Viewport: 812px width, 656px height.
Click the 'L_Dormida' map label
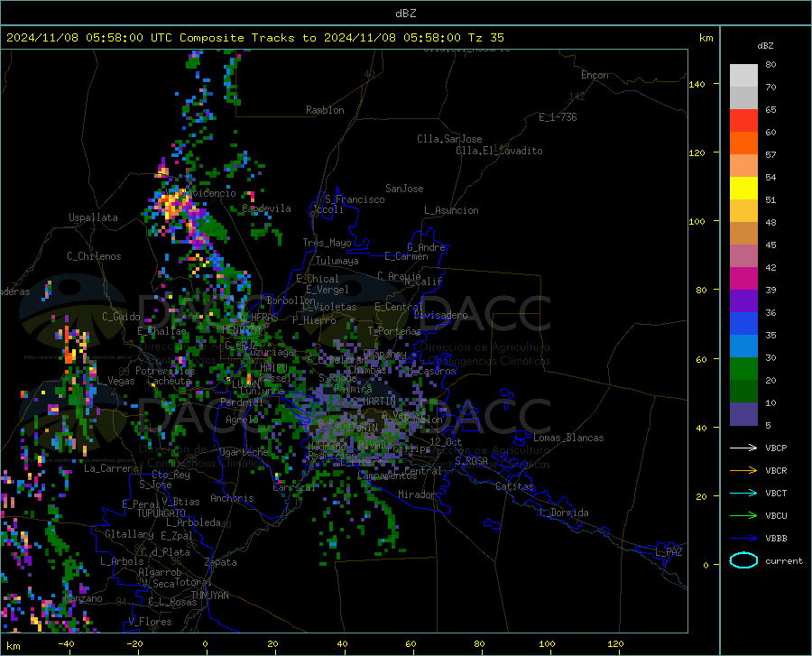[564, 513]
